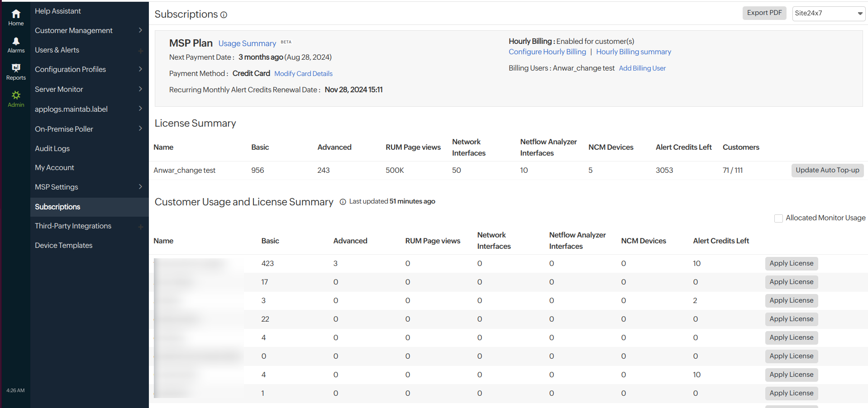Click the Update Auto Top-up button
Image resolution: width=868 pixels, height=408 pixels.
click(827, 170)
